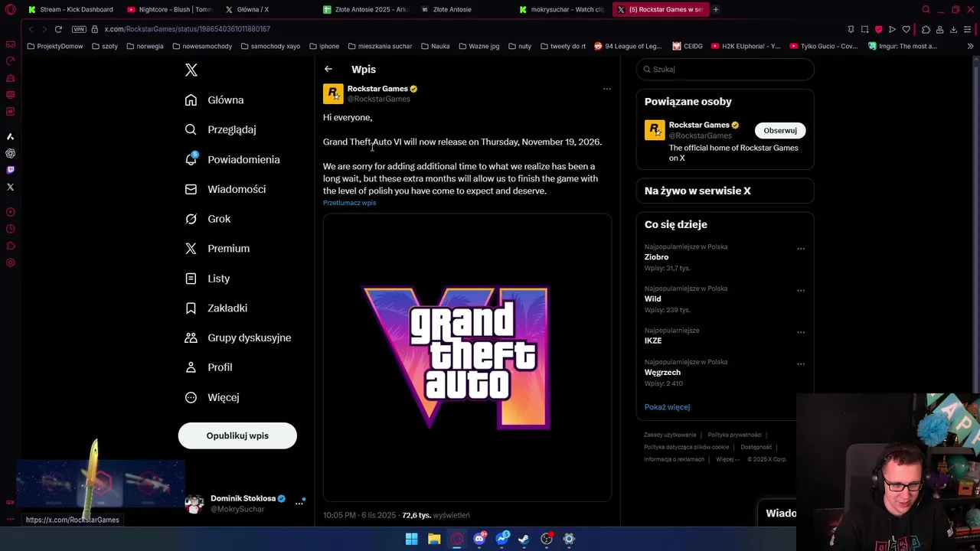The image size is (980, 551).
Task: Click the heart bookmark icon in address bar
Action: tap(906, 29)
